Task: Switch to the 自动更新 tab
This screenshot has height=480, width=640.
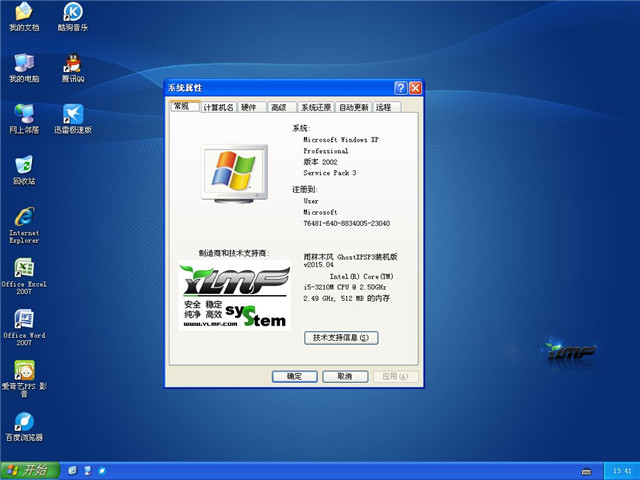Action: (354, 107)
